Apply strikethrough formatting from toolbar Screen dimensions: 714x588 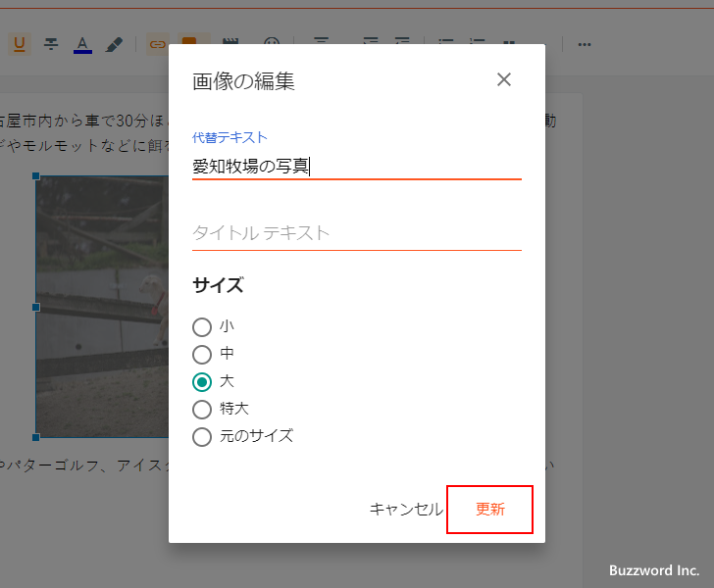pyautogui.click(x=51, y=44)
